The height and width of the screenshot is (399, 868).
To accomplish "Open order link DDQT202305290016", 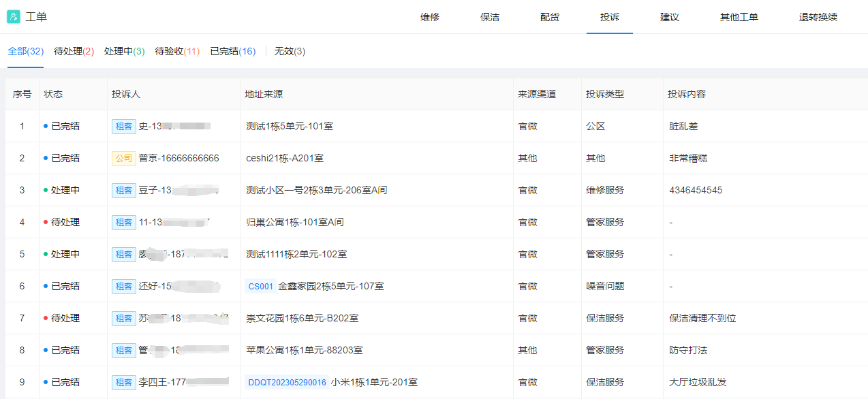I will (x=287, y=383).
